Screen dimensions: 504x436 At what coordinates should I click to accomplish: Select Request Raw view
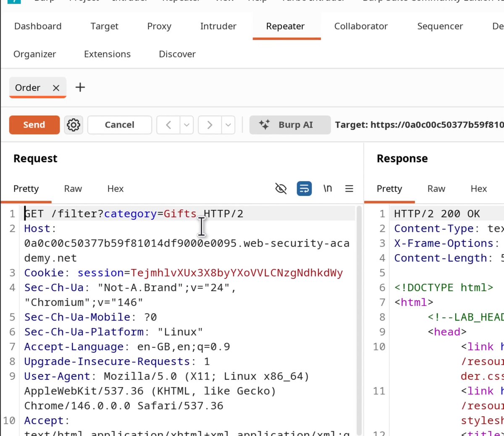pos(73,189)
